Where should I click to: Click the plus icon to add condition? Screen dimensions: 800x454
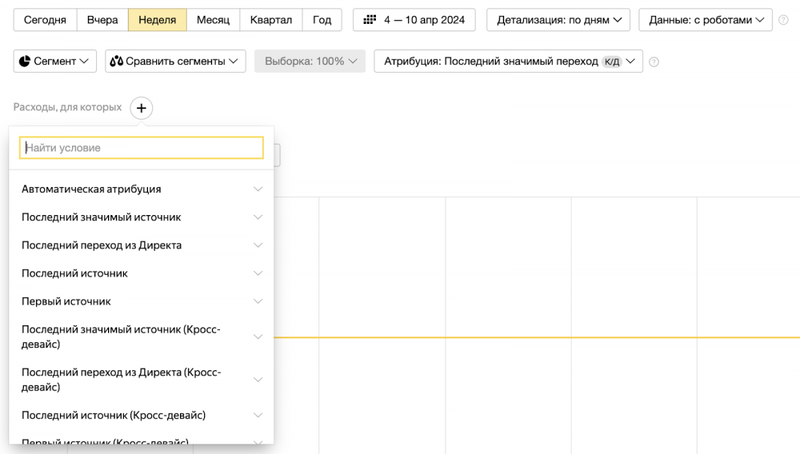pos(141,108)
